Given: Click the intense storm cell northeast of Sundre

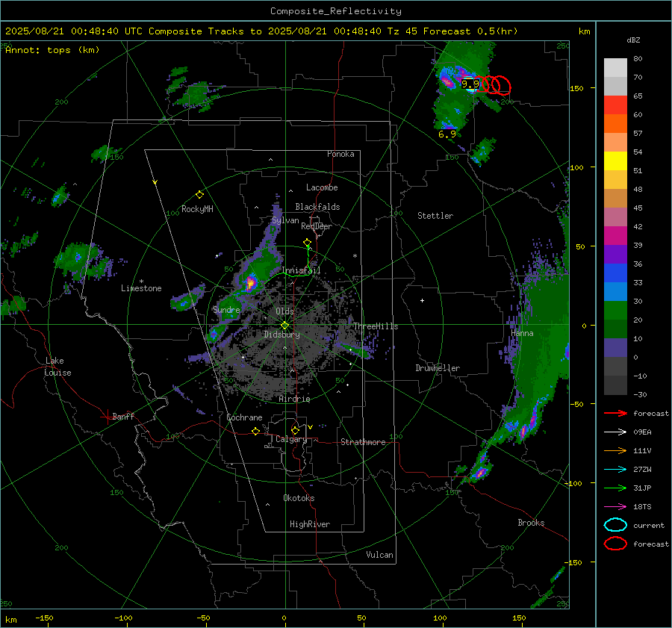Looking at the screenshot, I should click(x=250, y=283).
